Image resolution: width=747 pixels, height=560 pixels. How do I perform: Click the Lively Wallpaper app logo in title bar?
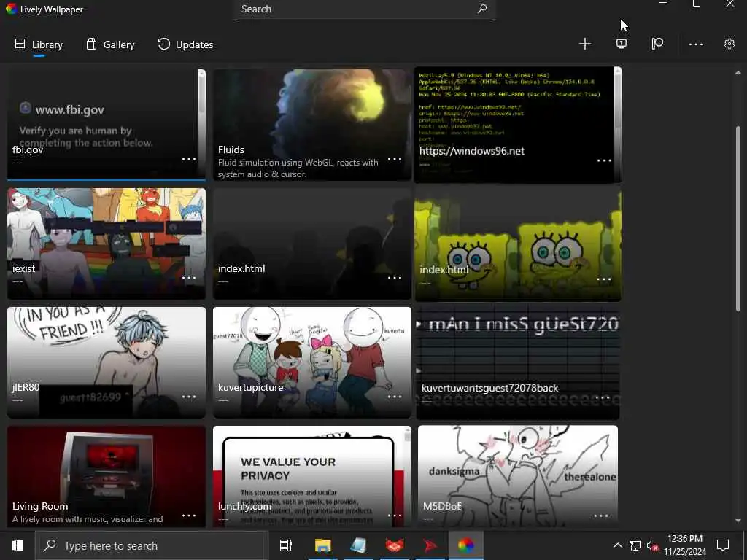point(10,9)
